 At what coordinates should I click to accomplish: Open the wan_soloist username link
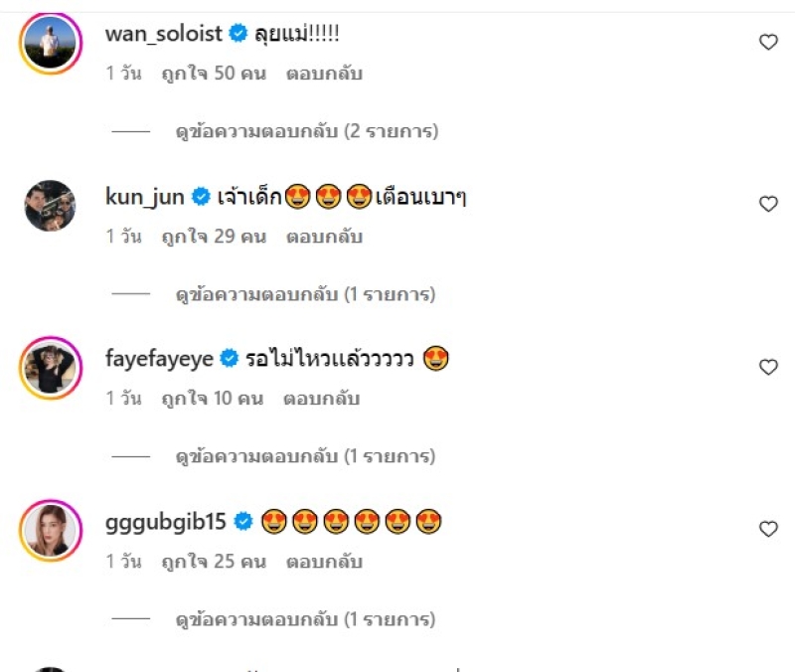(x=164, y=34)
